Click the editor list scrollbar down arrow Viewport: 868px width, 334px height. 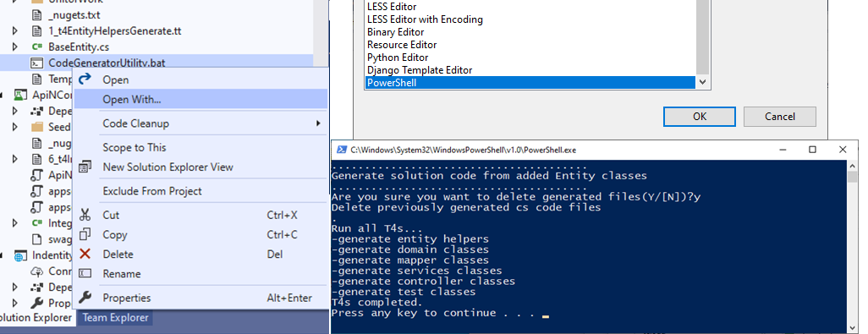click(702, 82)
